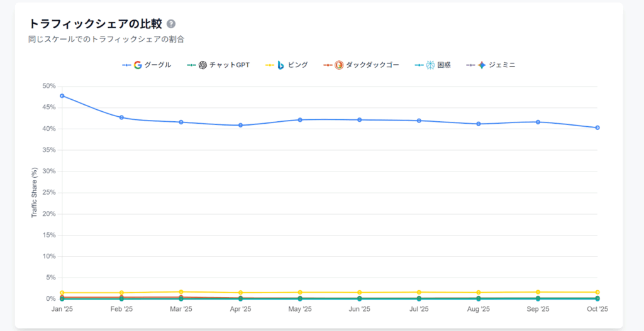Select Google's Oct '25 data point
Image resolution: width=644 pixels, height=331 pixels.
[597, 128]
